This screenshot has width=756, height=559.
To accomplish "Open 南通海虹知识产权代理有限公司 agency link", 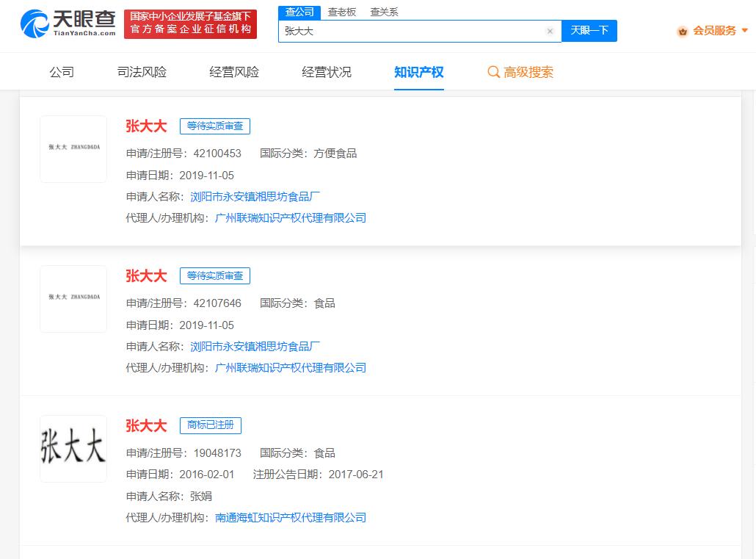I will 291,518.
